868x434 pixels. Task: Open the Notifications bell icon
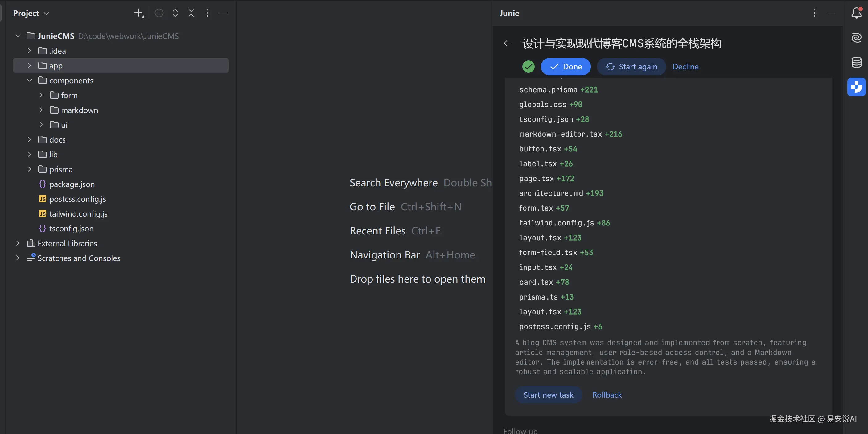tap(856, 13)
